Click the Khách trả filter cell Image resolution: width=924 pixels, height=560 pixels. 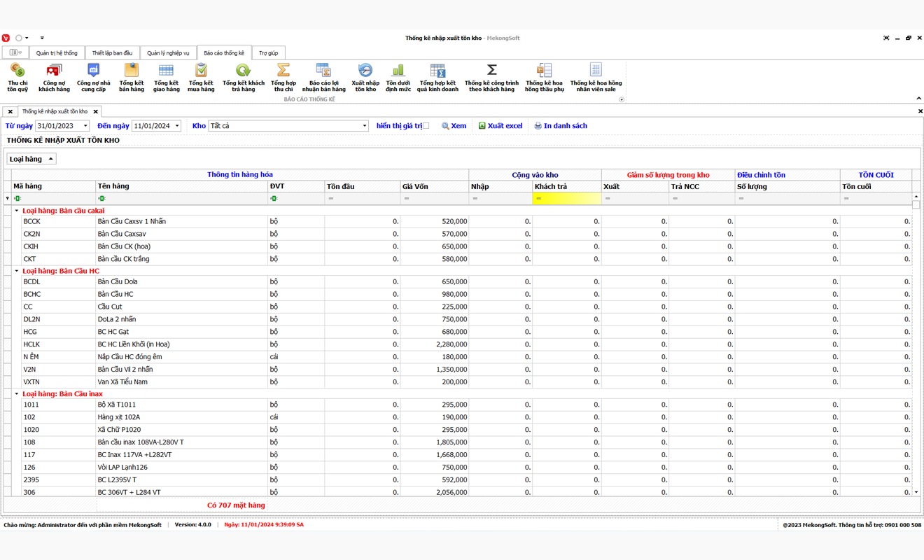[566, 199]
